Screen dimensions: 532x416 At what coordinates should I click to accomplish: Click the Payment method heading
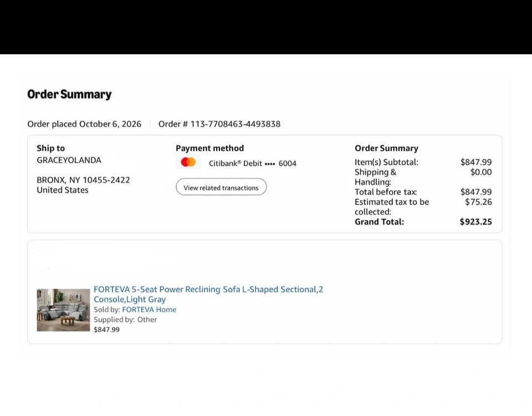pos(209,148)
